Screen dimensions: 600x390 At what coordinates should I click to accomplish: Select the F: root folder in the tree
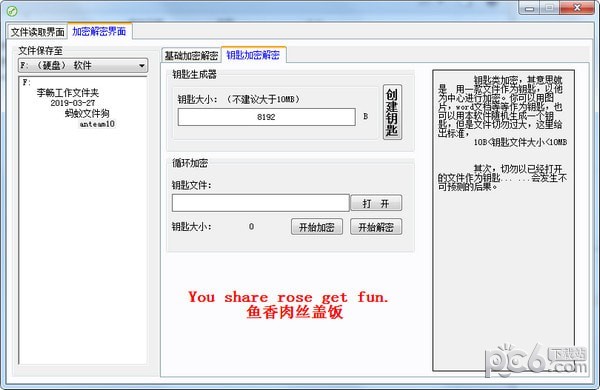26,82
